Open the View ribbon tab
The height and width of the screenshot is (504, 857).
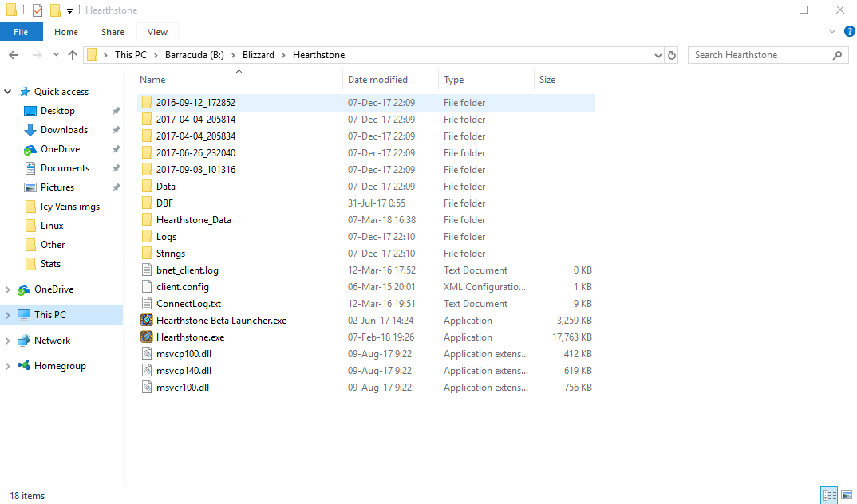tap(157, 32)
